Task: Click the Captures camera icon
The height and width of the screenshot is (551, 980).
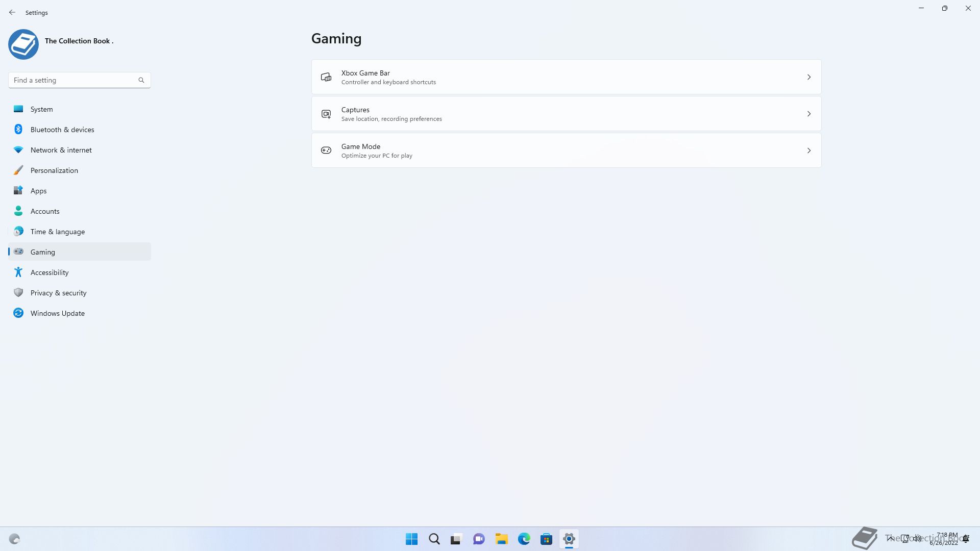Action: click(x=326, y=114)
